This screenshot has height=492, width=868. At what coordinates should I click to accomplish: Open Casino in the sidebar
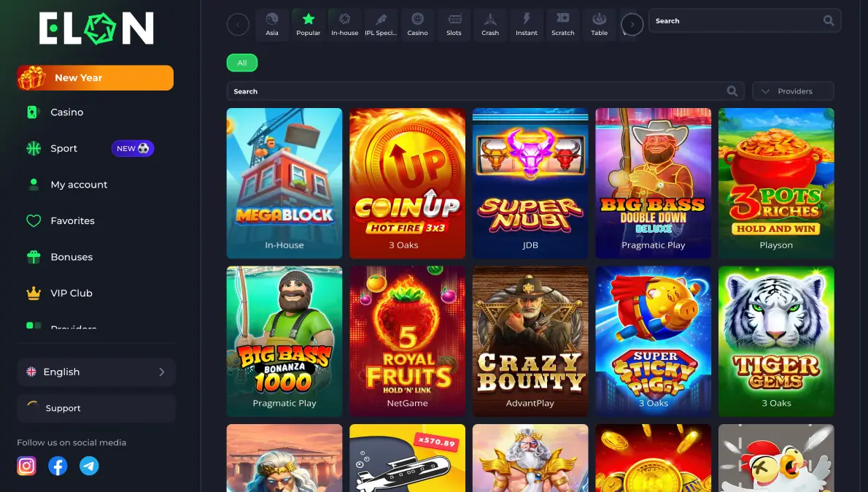(x=67, y=112)
